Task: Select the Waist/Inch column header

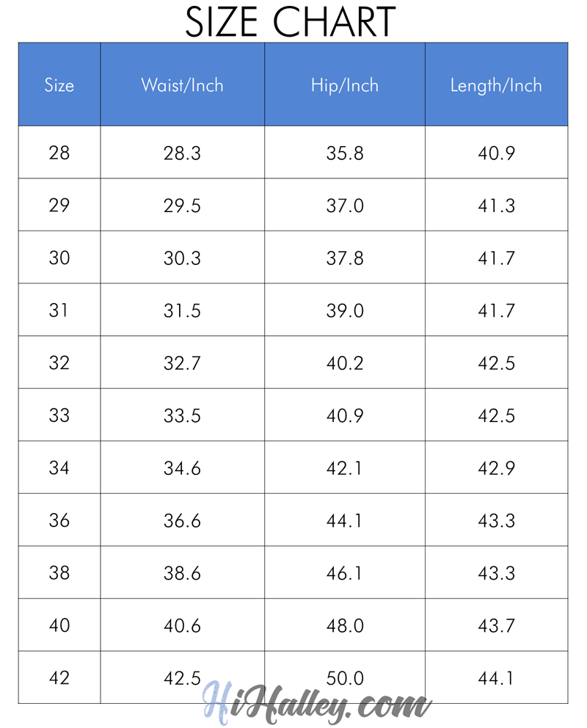Action: 182,85
